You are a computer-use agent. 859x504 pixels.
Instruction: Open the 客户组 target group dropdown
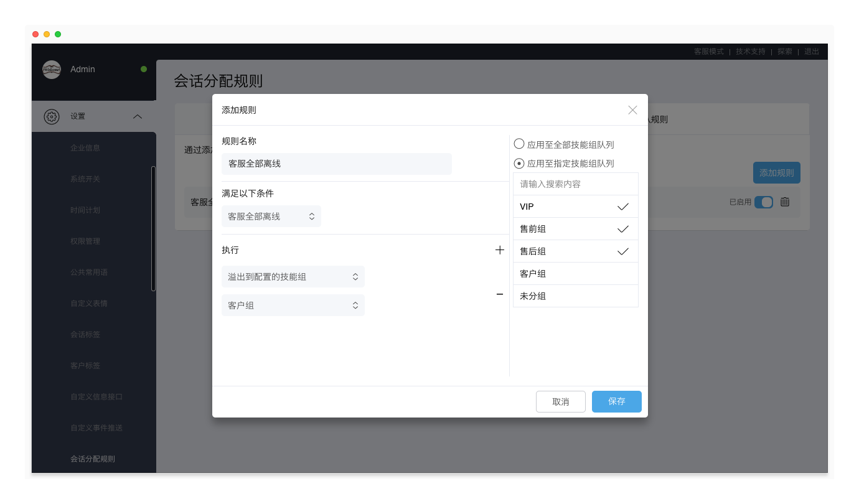[293, 306]
